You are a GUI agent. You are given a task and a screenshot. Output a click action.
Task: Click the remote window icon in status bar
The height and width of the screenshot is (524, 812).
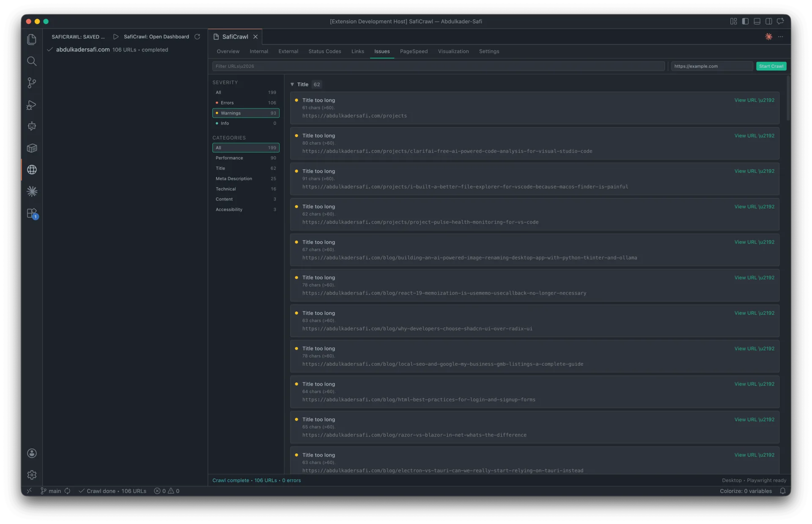click(x=29, y=491)
